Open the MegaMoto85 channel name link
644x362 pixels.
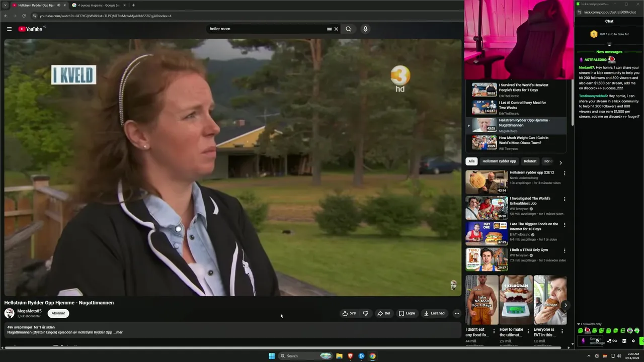[29, 311]
